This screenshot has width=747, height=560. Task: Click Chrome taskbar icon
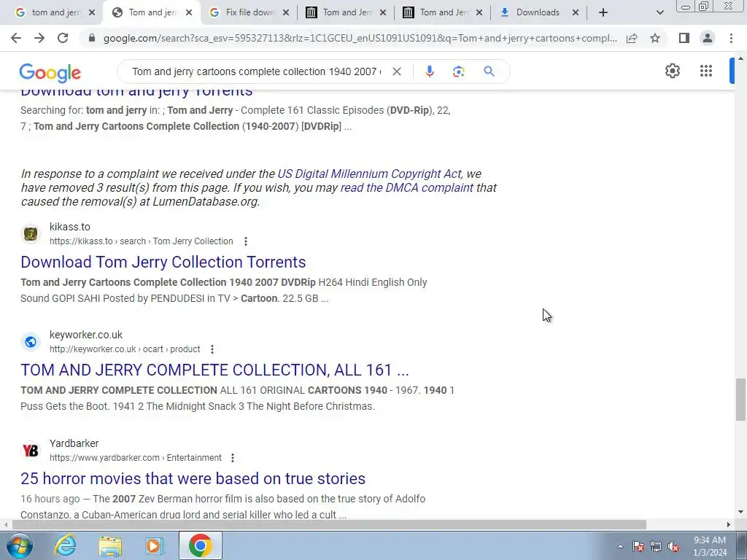[x=200, y=545]
